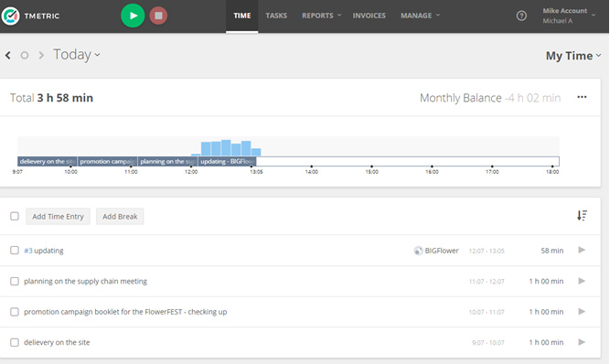Expand the Manage menu dropdown
The height and width of the screenshot is (364, 610).
(x=420, y=16)
